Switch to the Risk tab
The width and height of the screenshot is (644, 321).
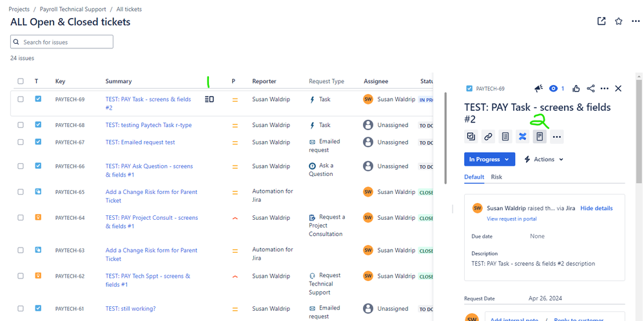(496, 177)
